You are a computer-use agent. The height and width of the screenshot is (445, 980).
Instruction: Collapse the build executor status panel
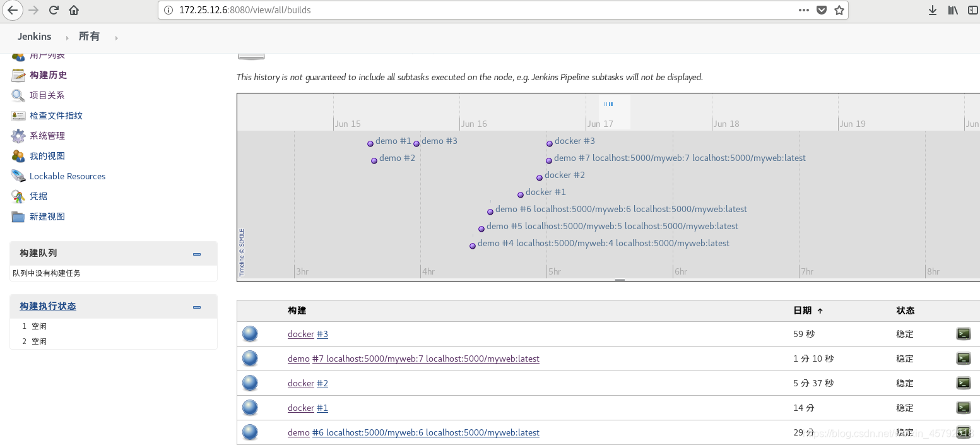point(197,307)
